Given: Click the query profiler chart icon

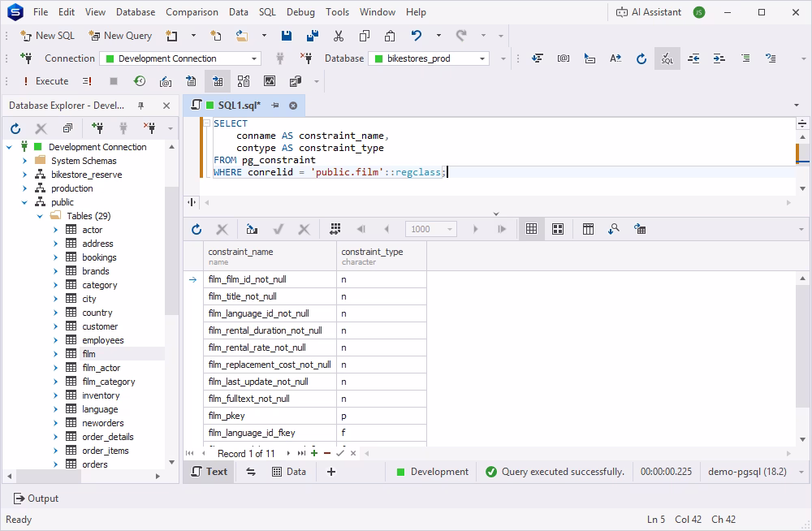Looking at the screenshot, I should (270, 81).
